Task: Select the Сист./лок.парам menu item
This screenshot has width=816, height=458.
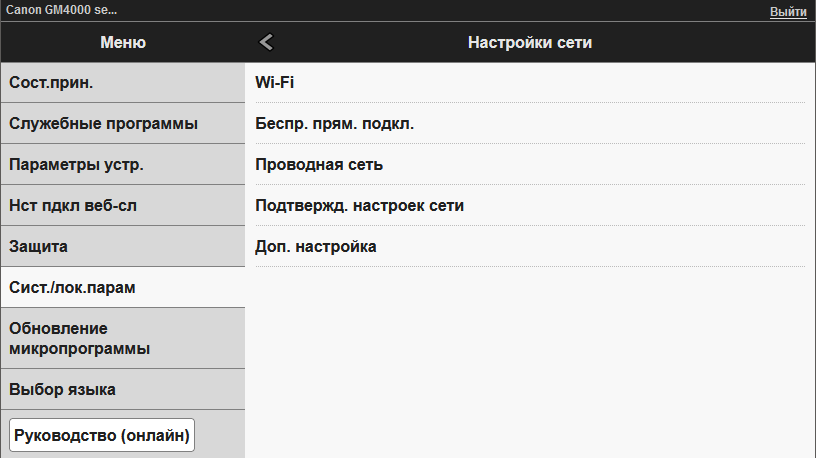Action: (x=122, y=287)
